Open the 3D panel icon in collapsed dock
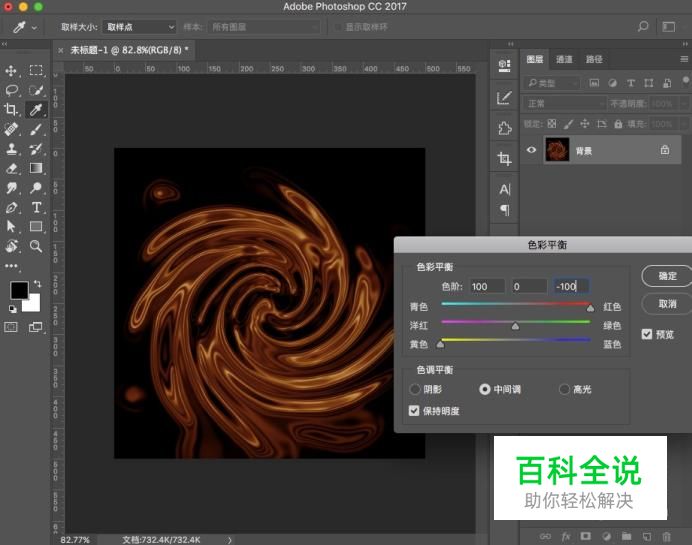The height and width of the screenshot is (545, 692). click(x=504, y=65)
